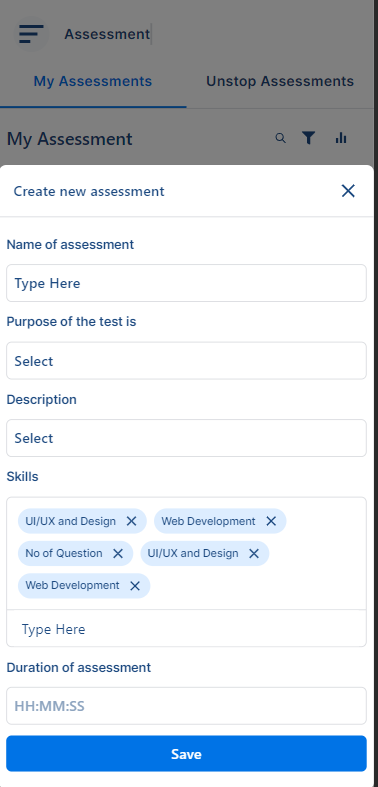Remove the very first UI/UX and Design chip
The width and height of the screenshot is (378, 787).
click(x=131, y=521)
